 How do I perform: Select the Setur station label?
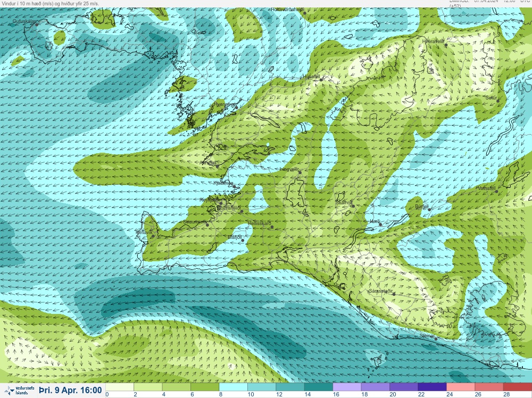tap(491, 98)
